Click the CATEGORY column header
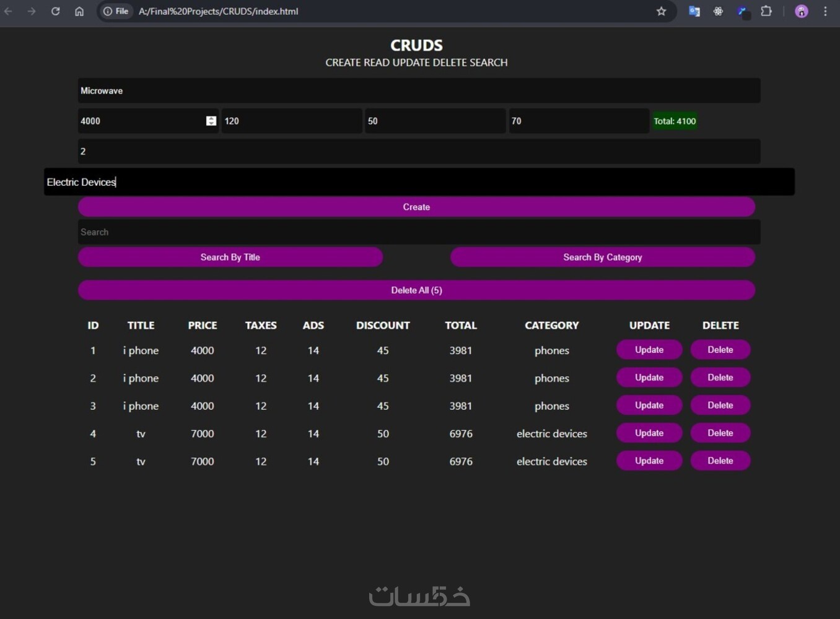 [x=552, y=325]
